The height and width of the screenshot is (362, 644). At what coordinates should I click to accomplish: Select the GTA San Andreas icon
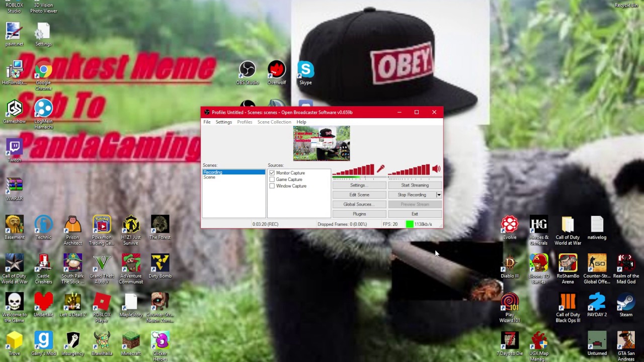626,347
